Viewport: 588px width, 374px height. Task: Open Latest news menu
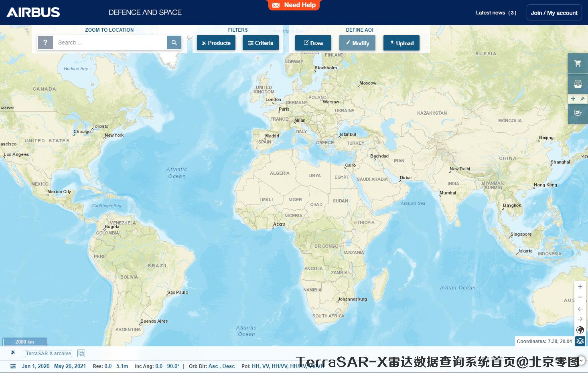[x=496, y=13]
